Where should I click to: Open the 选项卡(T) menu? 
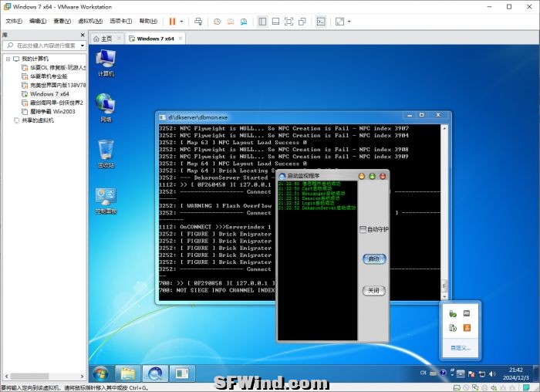tap(120, 21)
